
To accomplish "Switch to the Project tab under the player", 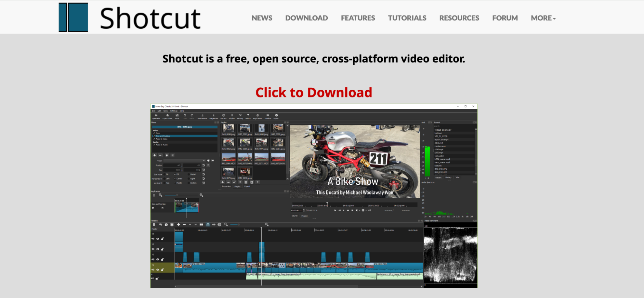I will click(304, 216).
